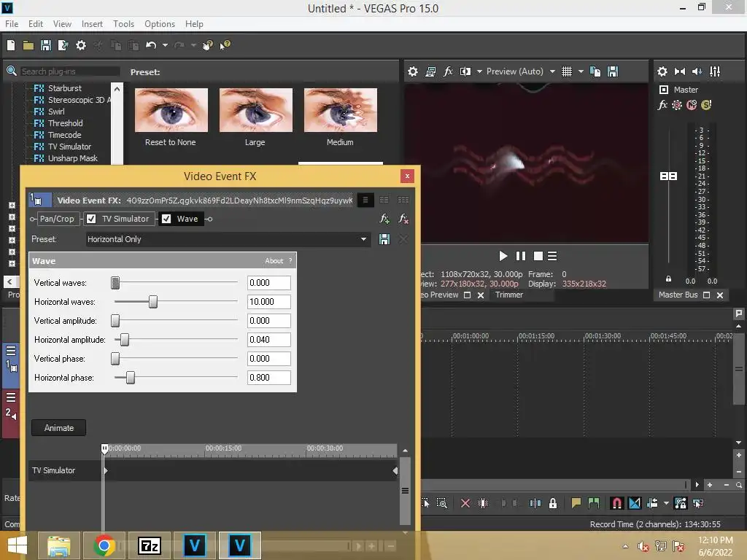Screen dimensions: 747x560
Task: Open the Tools menu
Action: (123, 24)
